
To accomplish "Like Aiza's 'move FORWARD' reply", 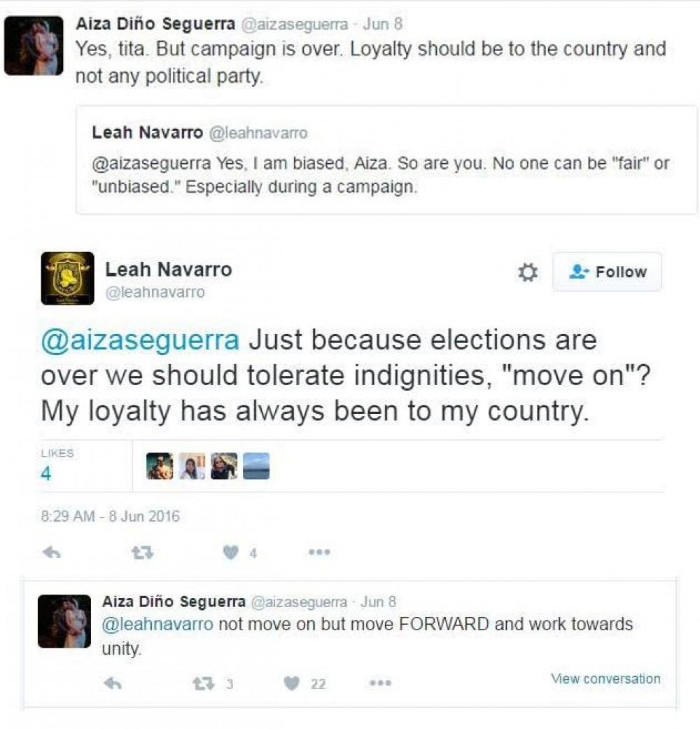I will pos(291,683).
